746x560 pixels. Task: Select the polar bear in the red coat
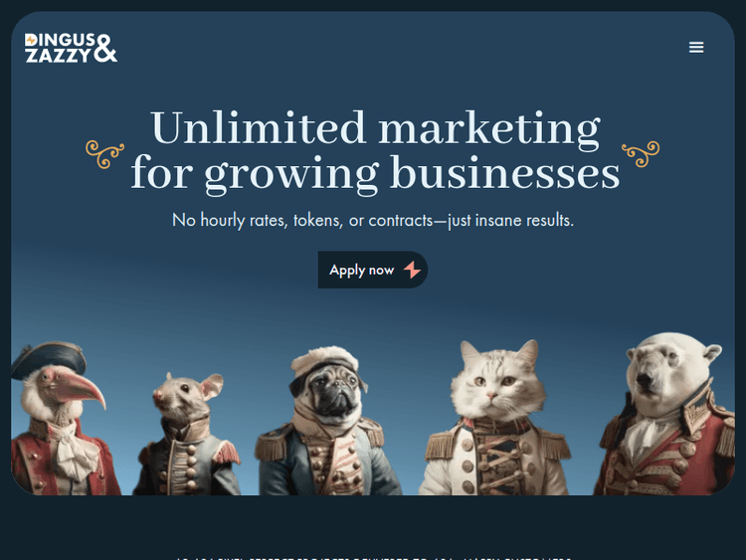[666, 414]
